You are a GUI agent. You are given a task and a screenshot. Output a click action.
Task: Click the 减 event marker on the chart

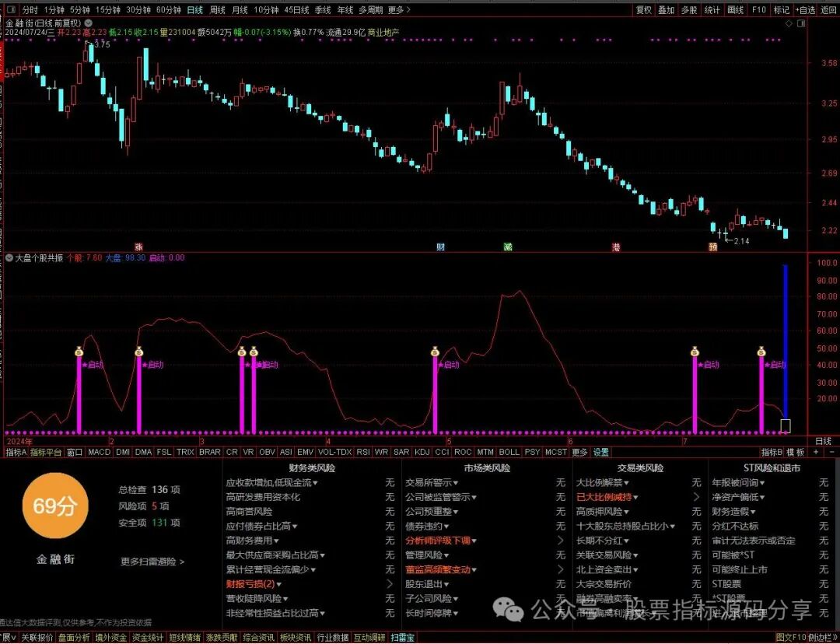pyautogui.click(x=508, y=247)
